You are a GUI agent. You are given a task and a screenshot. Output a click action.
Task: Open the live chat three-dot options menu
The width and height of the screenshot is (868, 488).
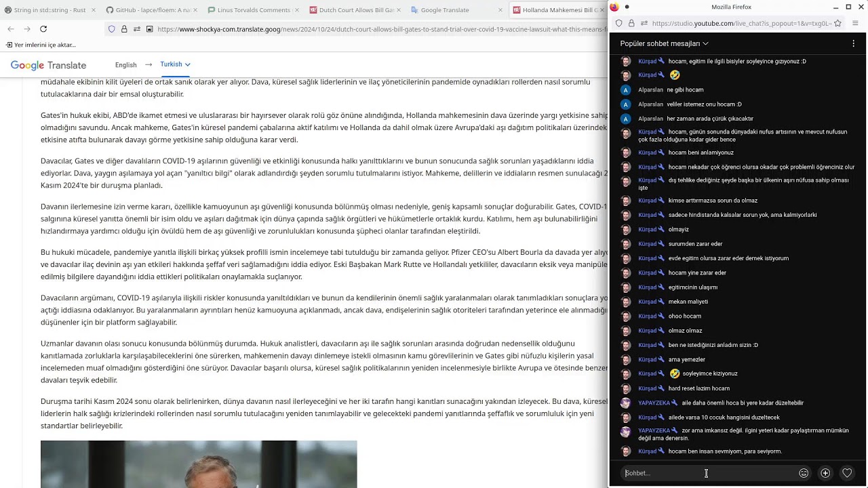854,43
